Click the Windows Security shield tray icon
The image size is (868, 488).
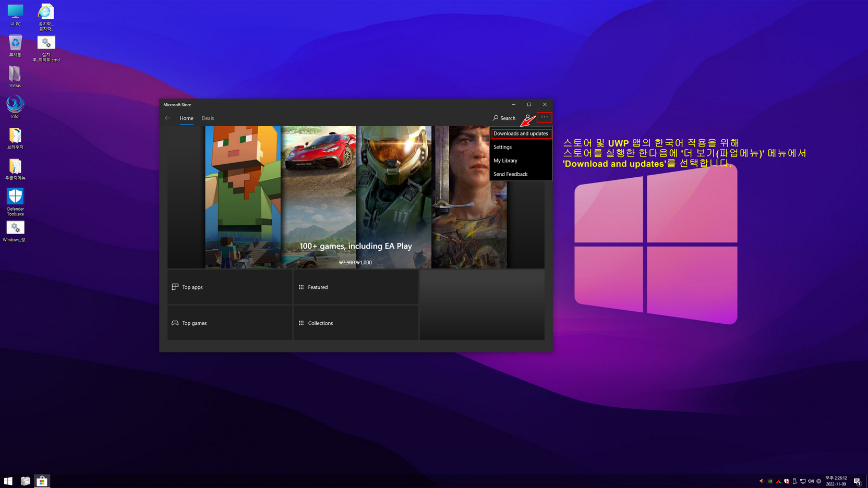[x=787, y=481]
